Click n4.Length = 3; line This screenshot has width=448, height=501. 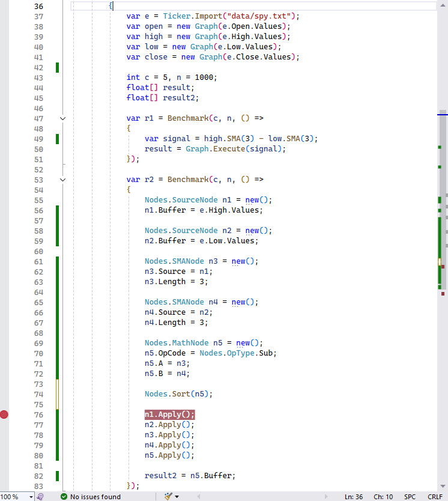tap(177, 323)
